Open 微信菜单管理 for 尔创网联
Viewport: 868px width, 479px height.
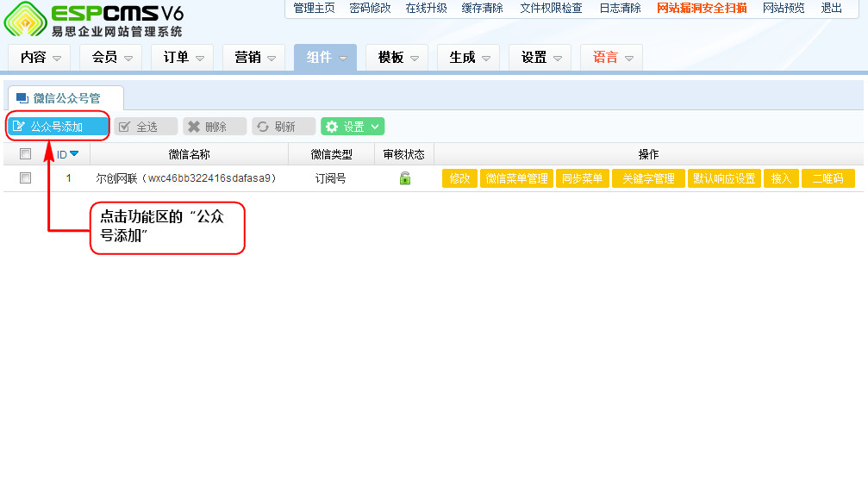click(x=516, y=178)
